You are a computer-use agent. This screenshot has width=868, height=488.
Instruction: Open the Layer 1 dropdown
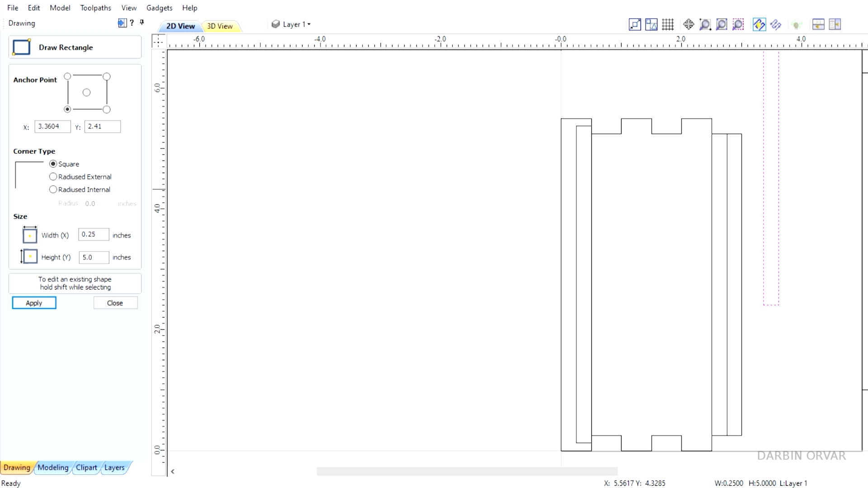click(291, 24)
